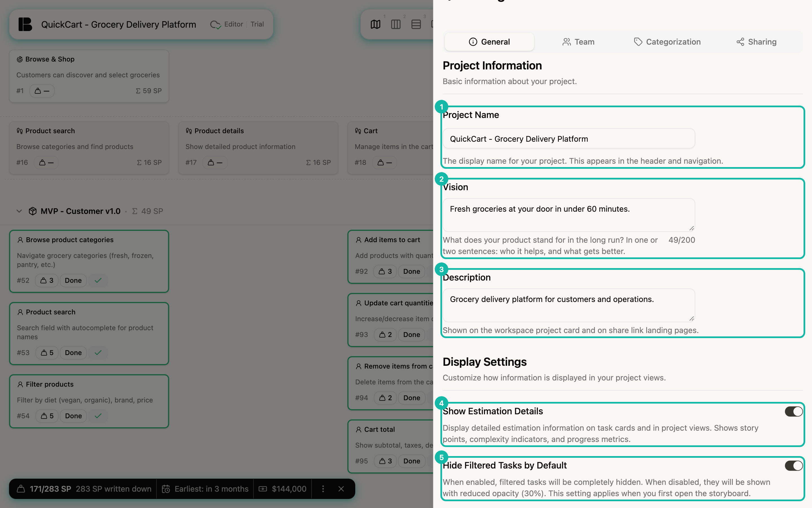The height and width of the screenshot is (508, 812).
Task: Click the 5 point estimate on task #53
Action: (47, 352)
